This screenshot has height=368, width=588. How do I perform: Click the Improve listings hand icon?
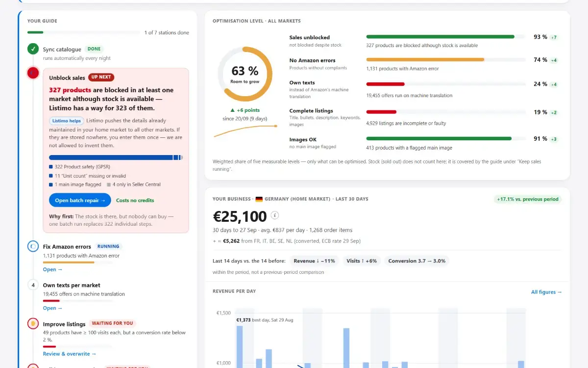point(33,323)
